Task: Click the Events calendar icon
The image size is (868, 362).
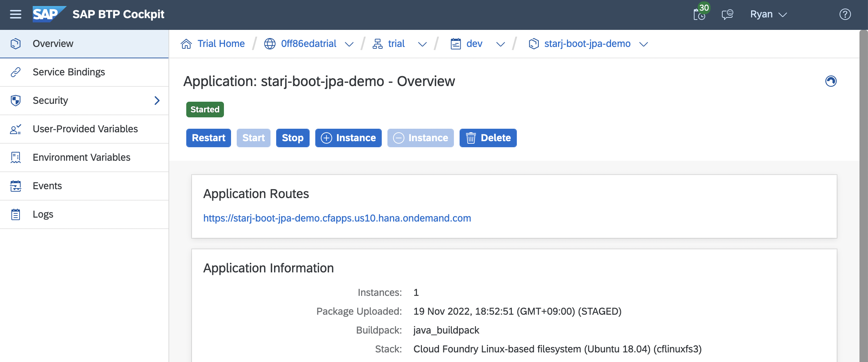Action: (x=16, y=186)
